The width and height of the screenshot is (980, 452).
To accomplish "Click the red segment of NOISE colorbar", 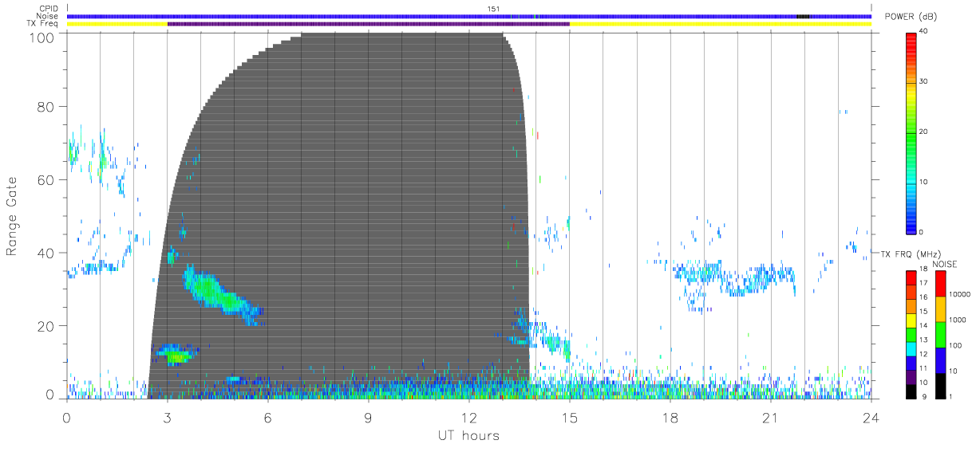I will tap(940, 284).
